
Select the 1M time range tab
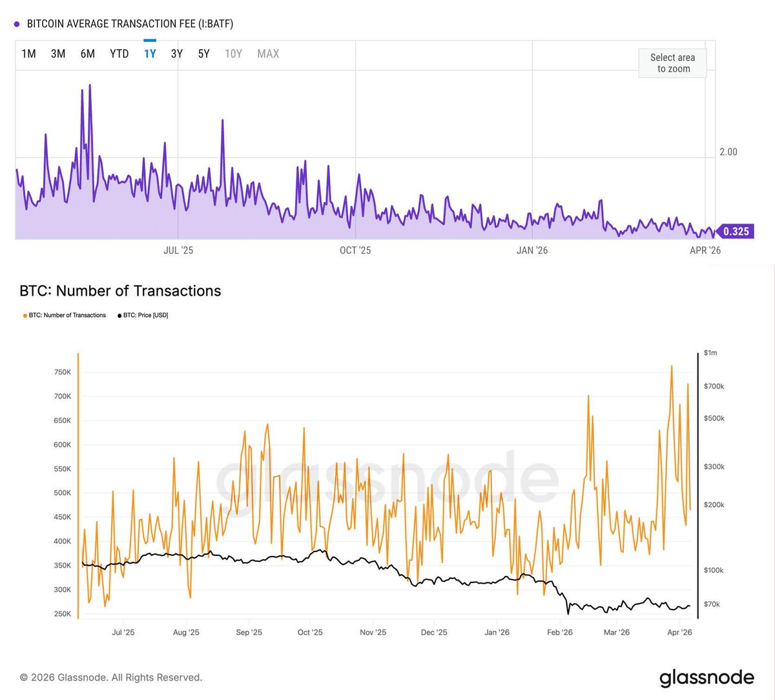(28, 54)
